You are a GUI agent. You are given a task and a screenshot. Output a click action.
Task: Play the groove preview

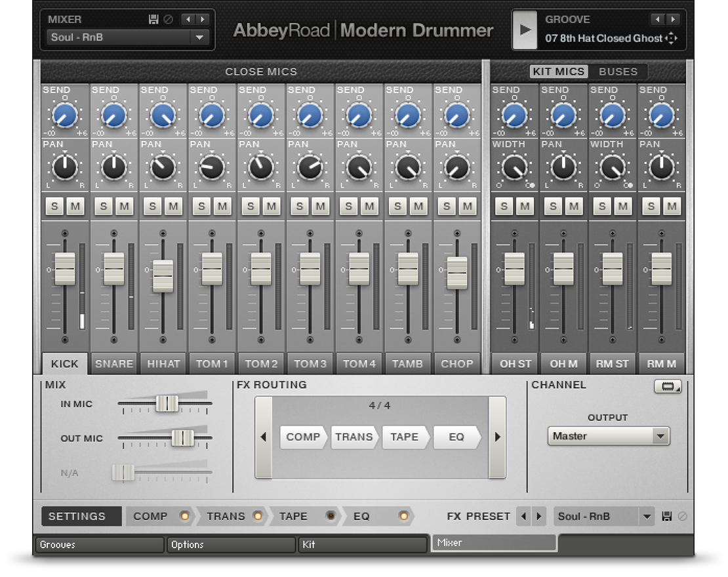tap(525, 30)
